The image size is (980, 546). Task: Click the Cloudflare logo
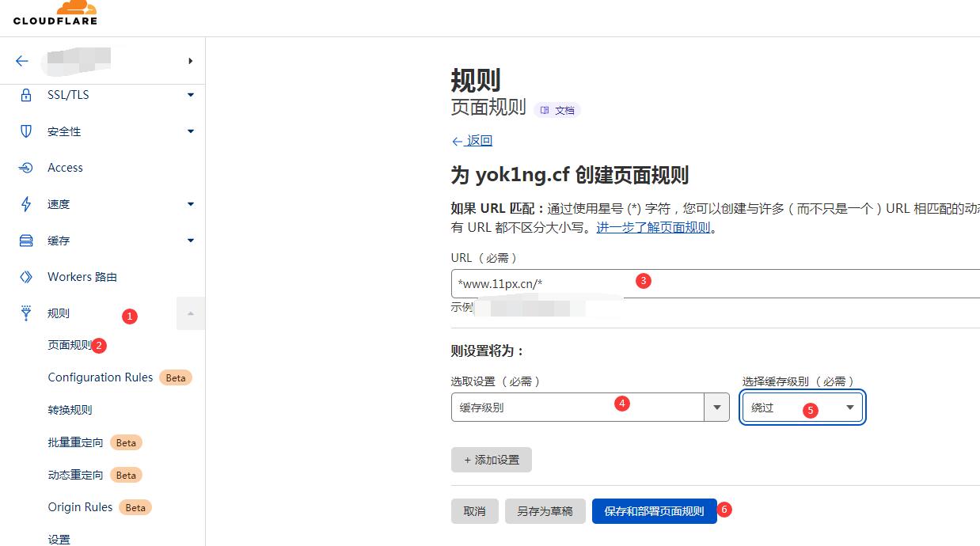pyautogui.click(x=55, y=12)
